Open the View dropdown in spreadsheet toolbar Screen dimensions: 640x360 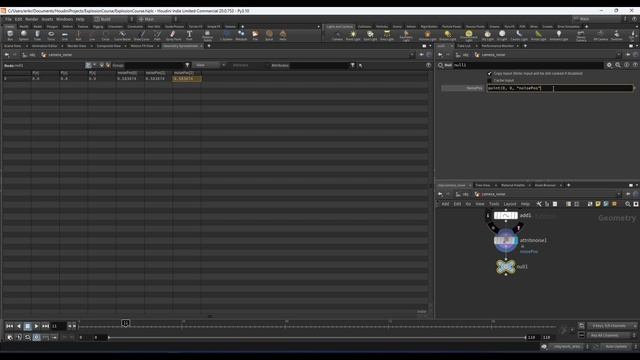pyautogui.click(x=209, y=65)
